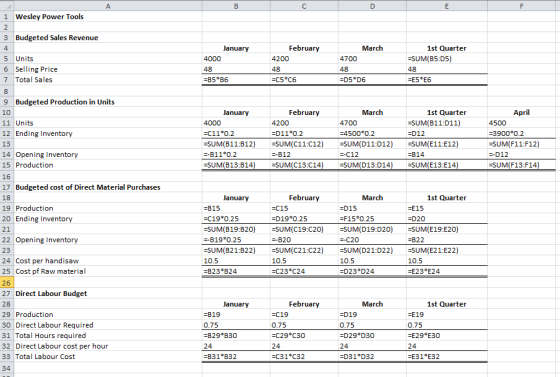
Task: Click 'Direct Labour cost per hour' label
Action: click(61, 346)
